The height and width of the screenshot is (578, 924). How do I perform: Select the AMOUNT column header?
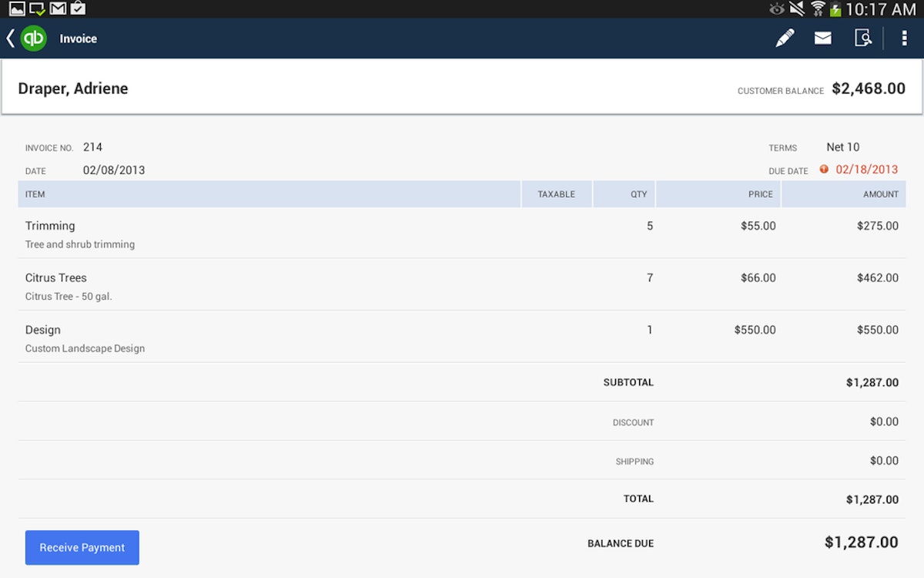click(x=880, y=194)
